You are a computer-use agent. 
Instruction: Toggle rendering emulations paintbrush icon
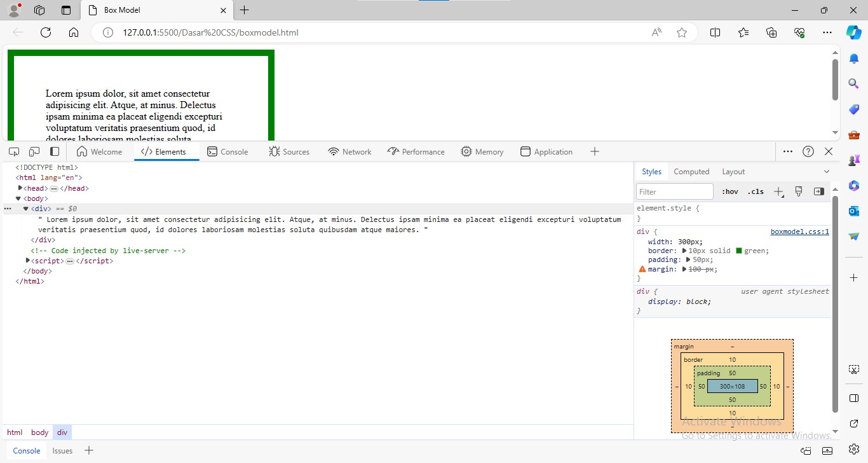pyautogui.click(x=799, y=191)
